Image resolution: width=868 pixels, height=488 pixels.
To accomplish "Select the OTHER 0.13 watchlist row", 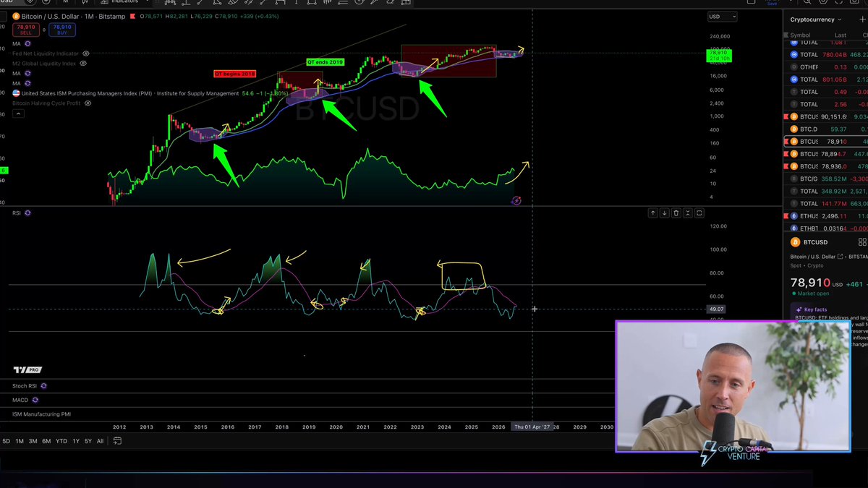I will [x=825, y=67].
